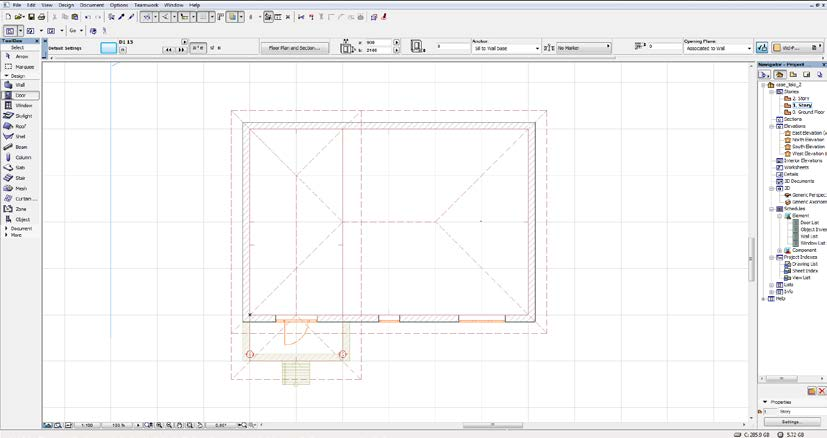This screenshot has width=827, height=438.
Task: Open the door default settings dialog icon
Action: pos(108,48)
